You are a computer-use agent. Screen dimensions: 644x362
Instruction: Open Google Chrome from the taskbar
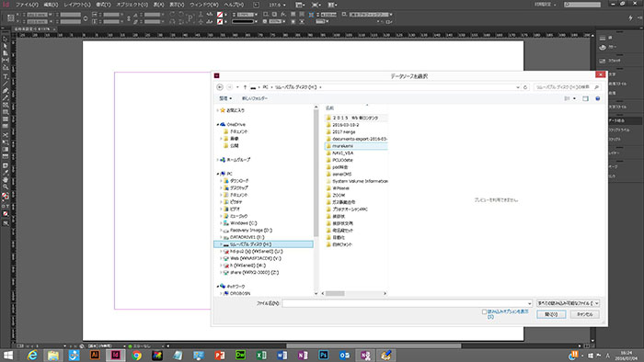click(136, 355)
